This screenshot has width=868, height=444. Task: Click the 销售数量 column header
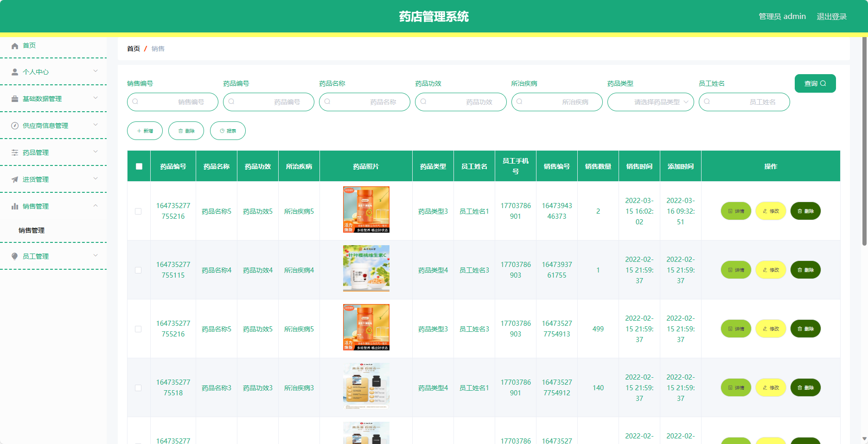tap(598, 166)
